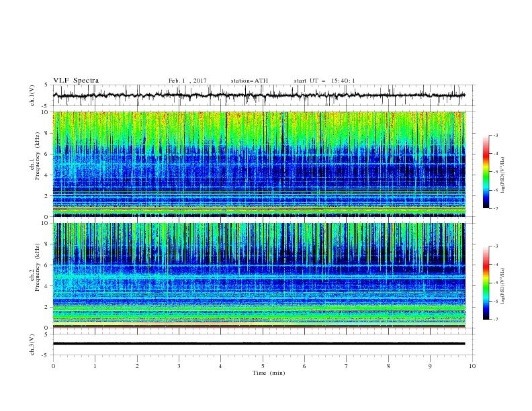Click the "ch.3(V)" axis label
This screenshot has width=532, height=411.
tap(32, 345)
